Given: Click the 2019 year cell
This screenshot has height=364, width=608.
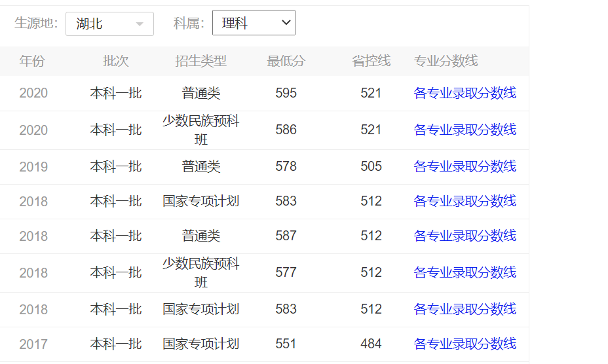Looking at the screenshot, I should pyautogui.click(x=33, y=167).
